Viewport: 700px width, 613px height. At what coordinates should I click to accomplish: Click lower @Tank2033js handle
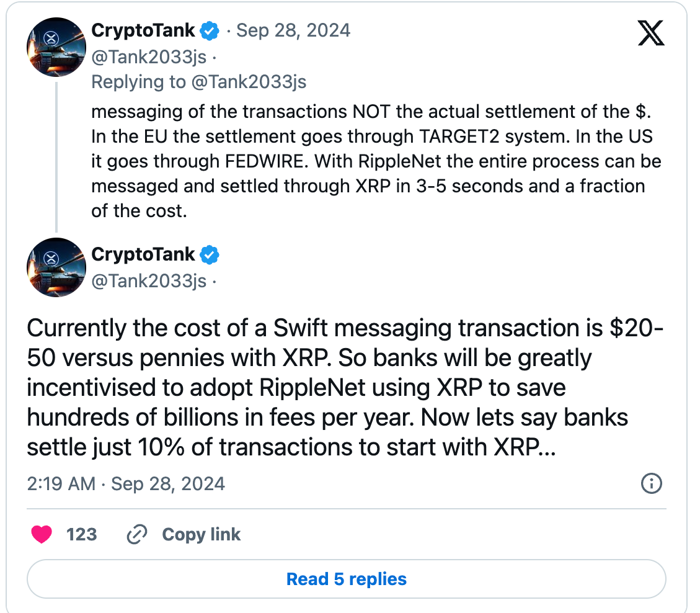(149, 281)
